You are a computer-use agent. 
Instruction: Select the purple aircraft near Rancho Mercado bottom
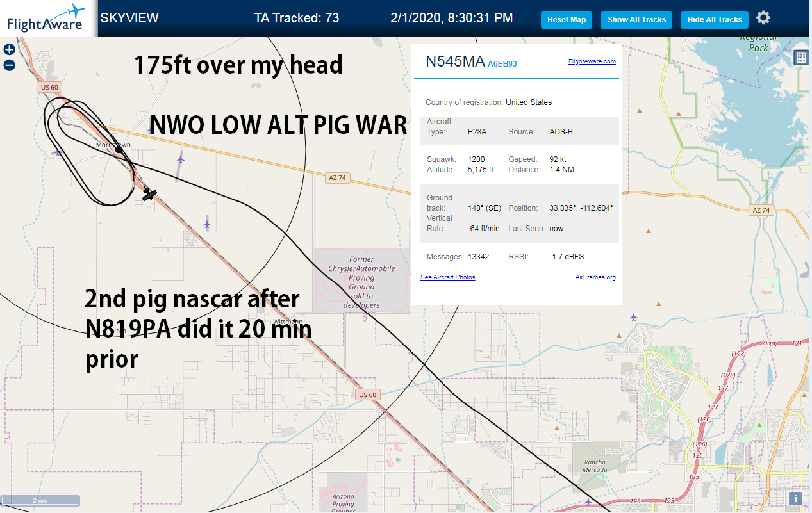click(588, 501)
